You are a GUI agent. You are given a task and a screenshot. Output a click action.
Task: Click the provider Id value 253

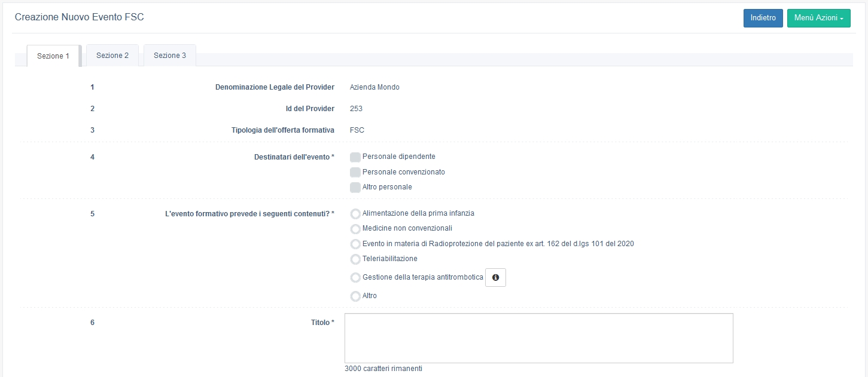coord(356,109)
